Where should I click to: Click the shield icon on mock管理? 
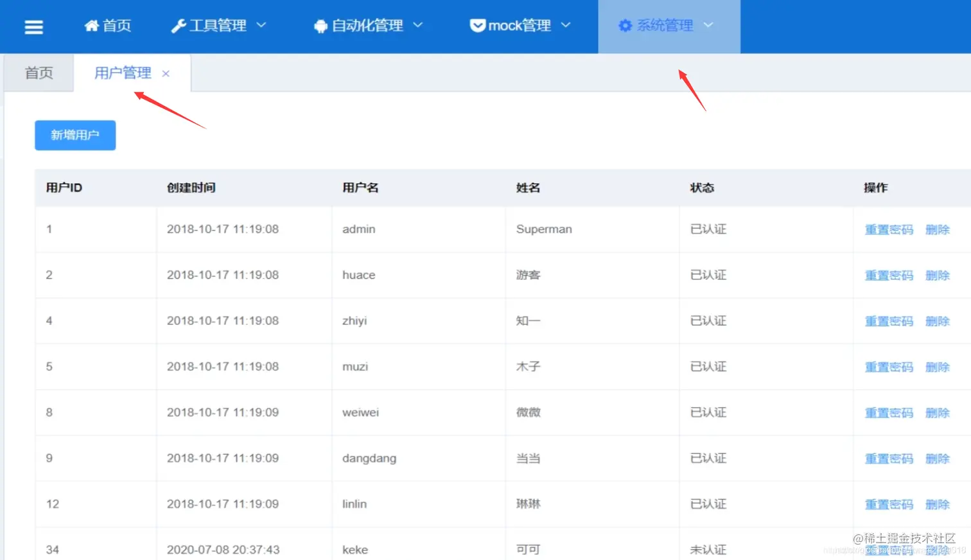[477, 25]
